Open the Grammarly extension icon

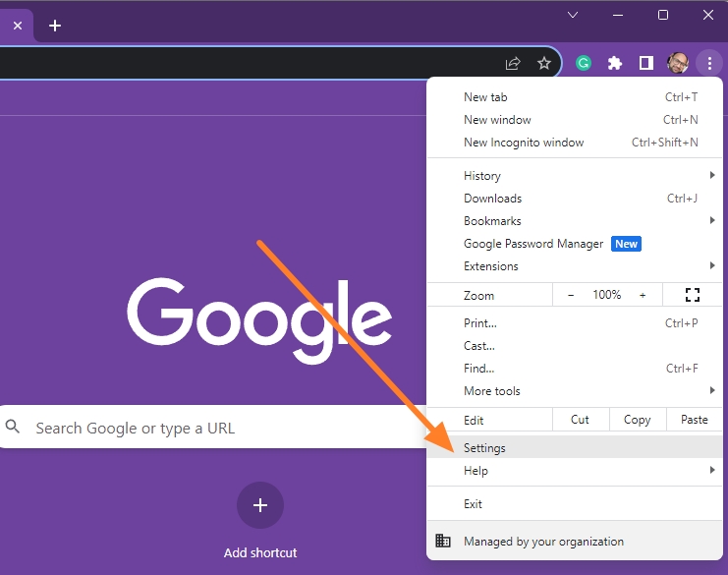pyautogui.click(x=584, y=63)
